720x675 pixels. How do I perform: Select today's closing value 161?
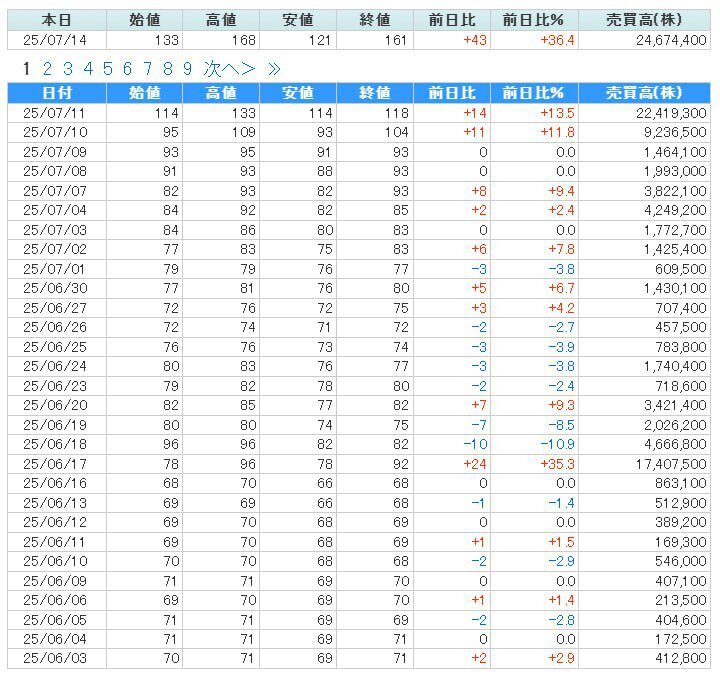pos(396,40)
